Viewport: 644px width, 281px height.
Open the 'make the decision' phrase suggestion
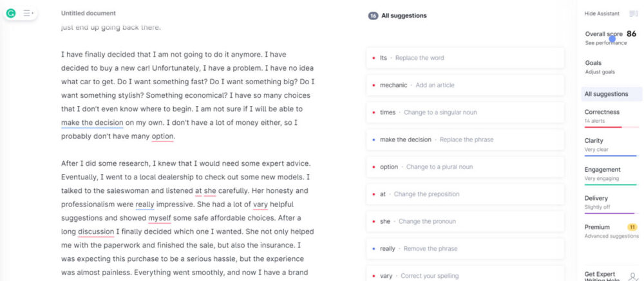(465, 140)
